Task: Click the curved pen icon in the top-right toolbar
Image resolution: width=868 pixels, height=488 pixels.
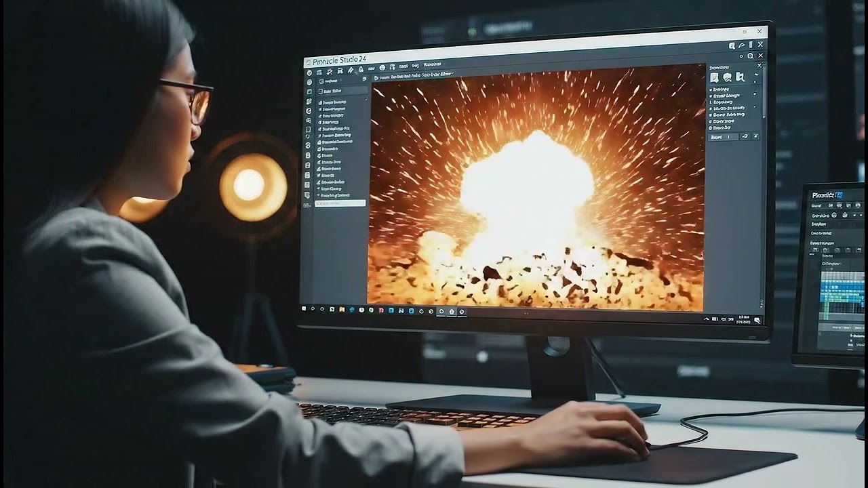Action: pyautogui.click(x=741, y=45)
